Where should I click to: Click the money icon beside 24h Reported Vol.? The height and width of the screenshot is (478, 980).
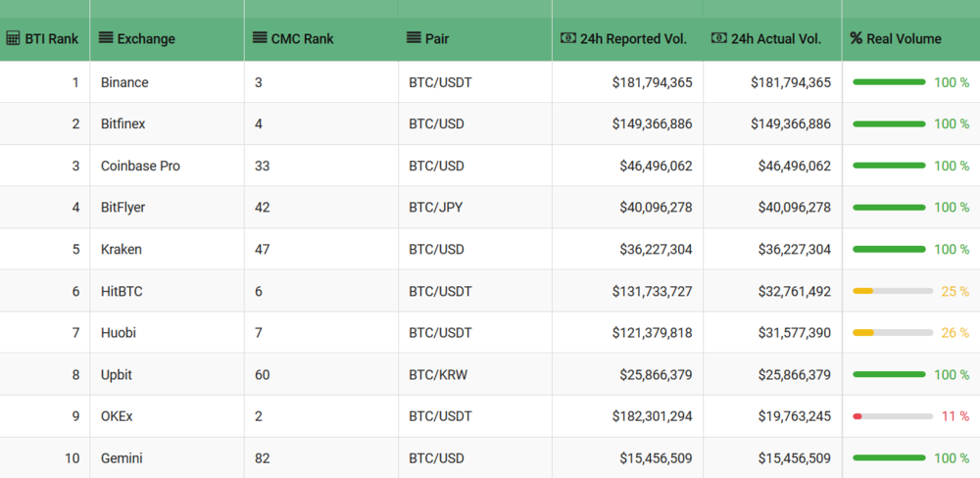[x=567, y=38]
